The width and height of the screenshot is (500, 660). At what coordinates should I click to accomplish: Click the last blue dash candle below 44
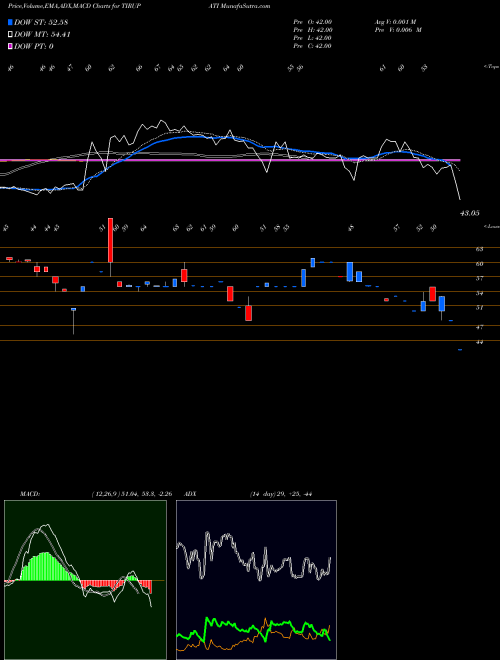click(x=460, y=350)
